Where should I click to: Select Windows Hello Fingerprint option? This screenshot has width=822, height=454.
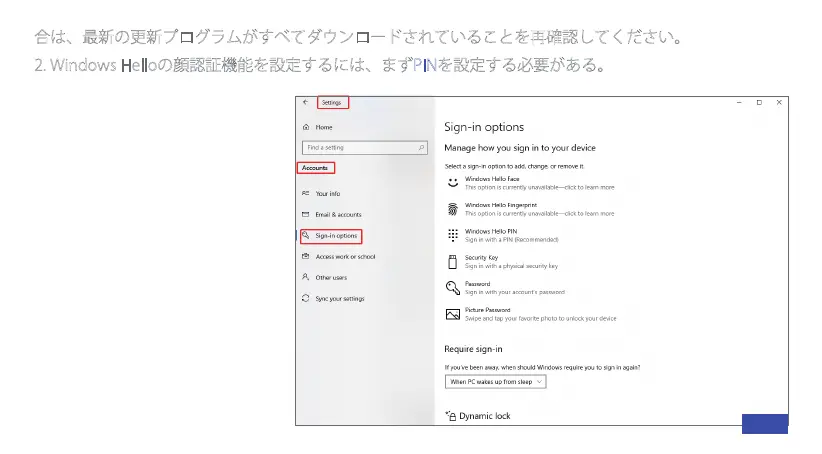coord(530,209)
